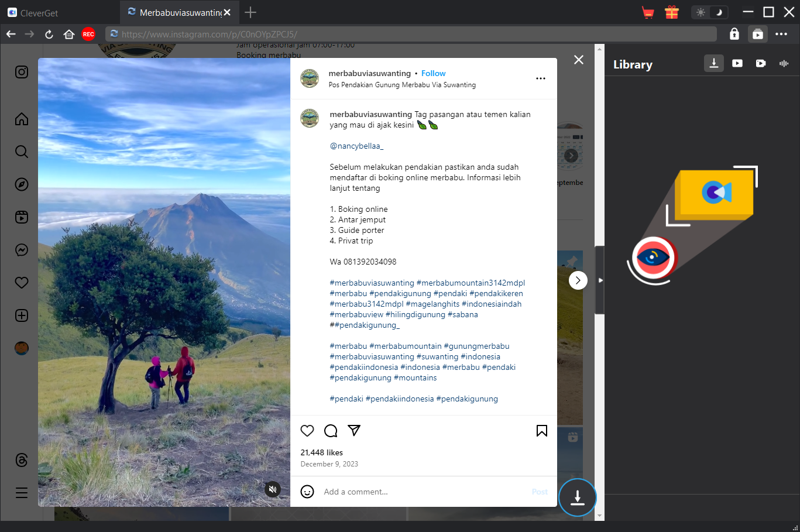Open the CleverGet three-dot menu in the toolbar

point(781,35)
